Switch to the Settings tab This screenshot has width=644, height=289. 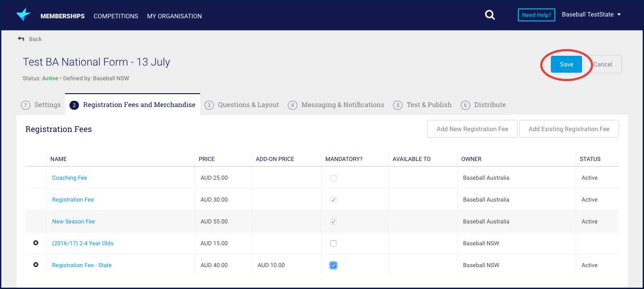[x=41, y=105]
